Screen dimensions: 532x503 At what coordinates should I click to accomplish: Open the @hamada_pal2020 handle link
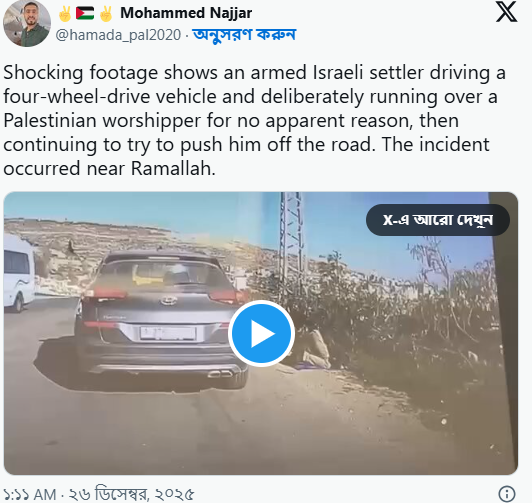[x=118, y=35]
